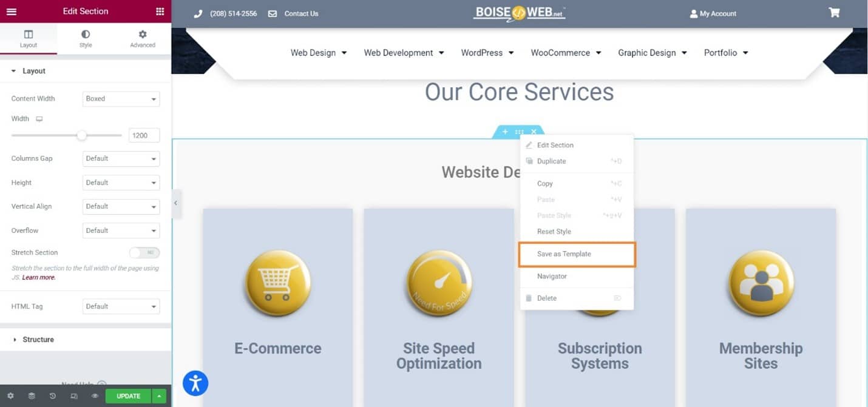Toggle the Stretch Section switch
This screenshot has width=868, height=407.
click(x=144, y=252)
